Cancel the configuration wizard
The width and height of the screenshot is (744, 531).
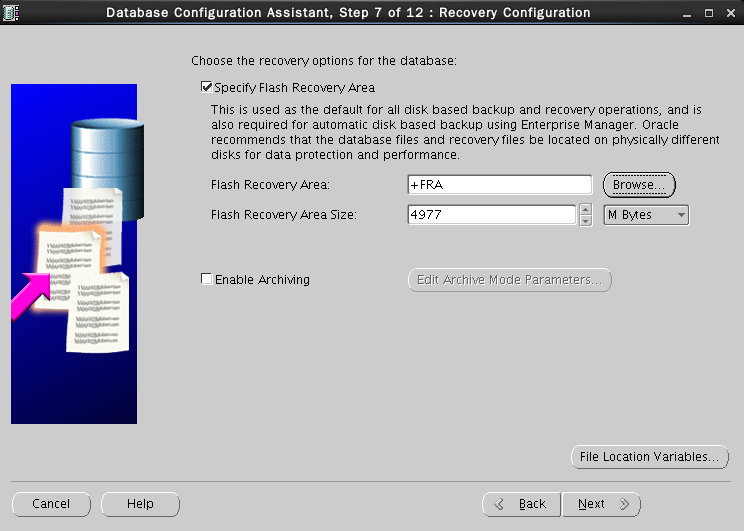point(51,504)
